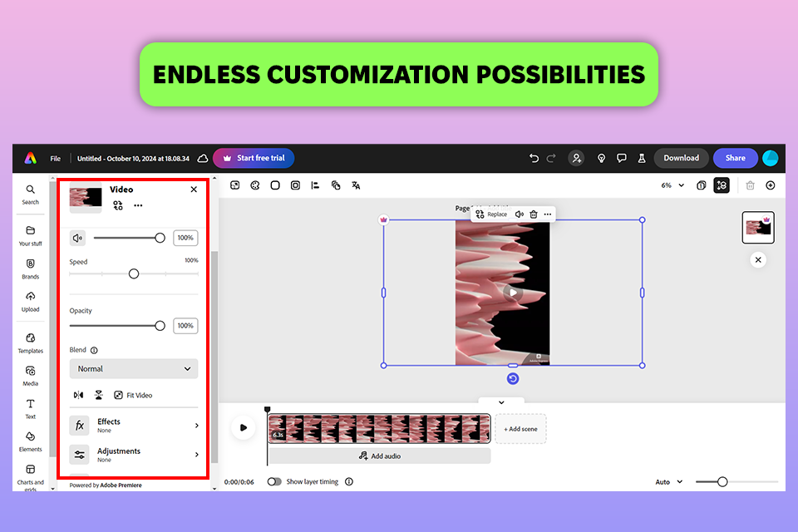Screen dimensions: 798x532
Task: Open more options in floating toolbar
Action: coord(548,214)
